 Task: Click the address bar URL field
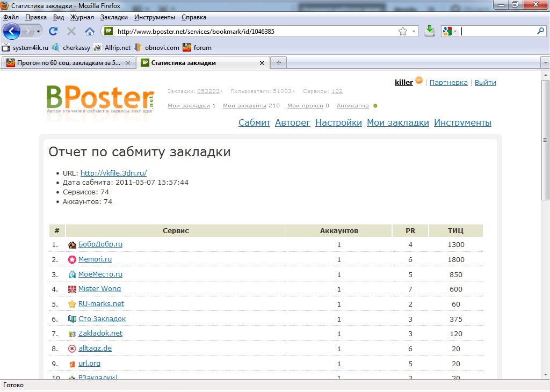(256, 32)
